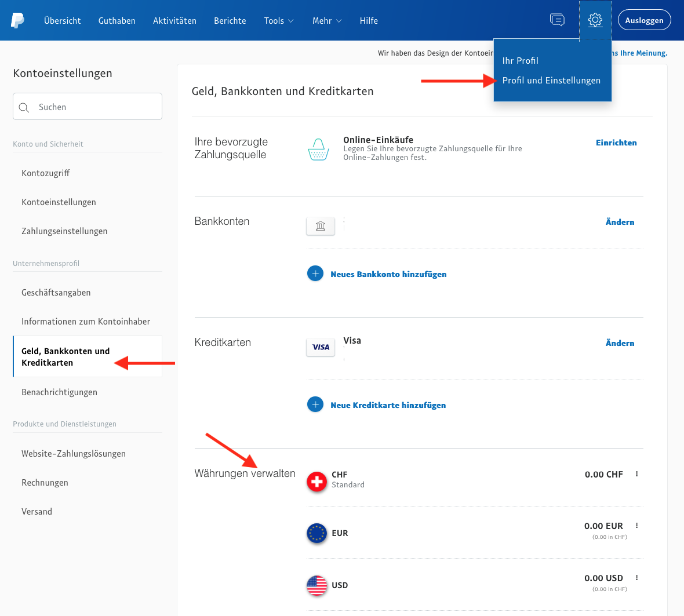Click 'Neues Bankkonto hinzufügen'

(x=388, y=274)
